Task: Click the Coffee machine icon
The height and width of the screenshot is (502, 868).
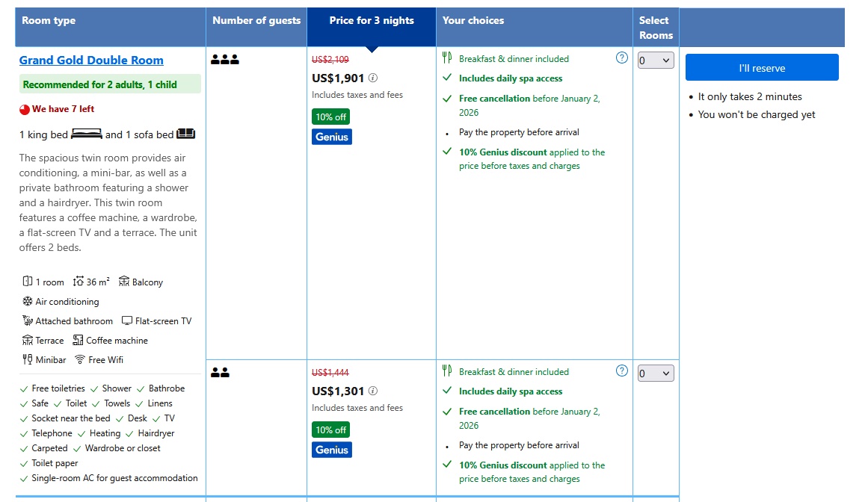Action: pos(78,340)
